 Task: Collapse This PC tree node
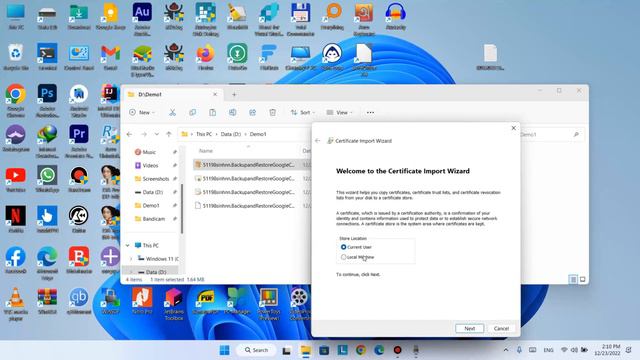pyautogui.click(x=128, y=245)
